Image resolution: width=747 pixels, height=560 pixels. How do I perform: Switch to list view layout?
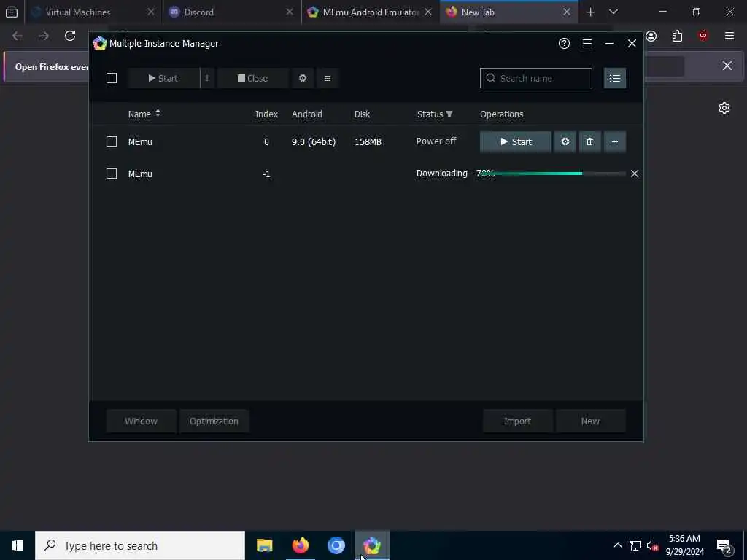614,78
